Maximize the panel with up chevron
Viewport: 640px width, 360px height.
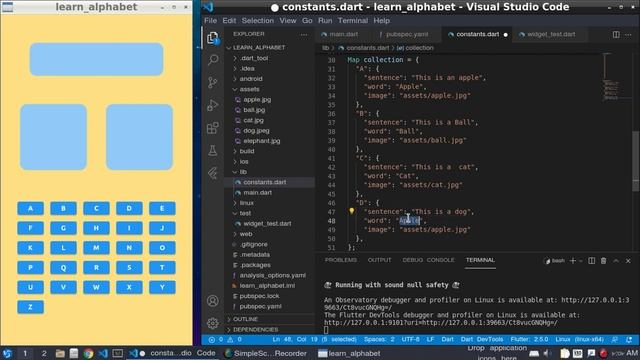pyautogui.click(x=616, y=260)
